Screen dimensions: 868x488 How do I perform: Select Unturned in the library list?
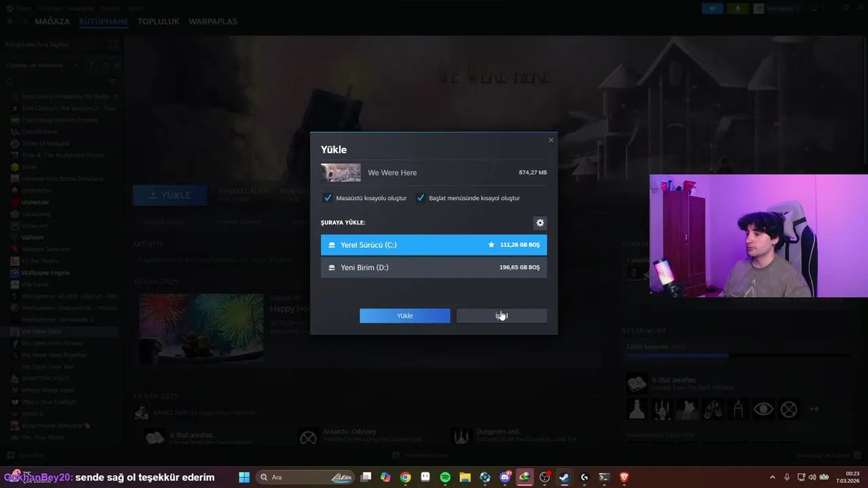pyautogui.click(x=35, y=226)
